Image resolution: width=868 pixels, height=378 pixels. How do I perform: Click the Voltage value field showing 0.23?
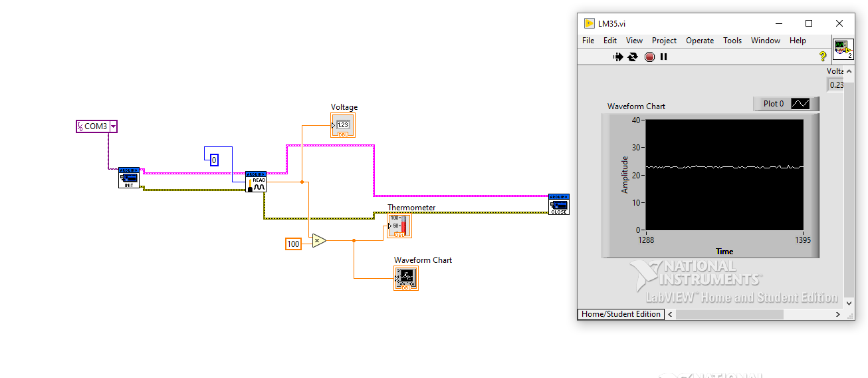coord(835,85)
